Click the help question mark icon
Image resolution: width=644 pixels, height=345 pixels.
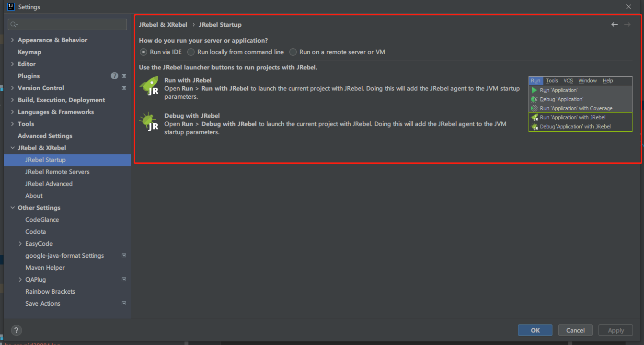click(16, 330)
